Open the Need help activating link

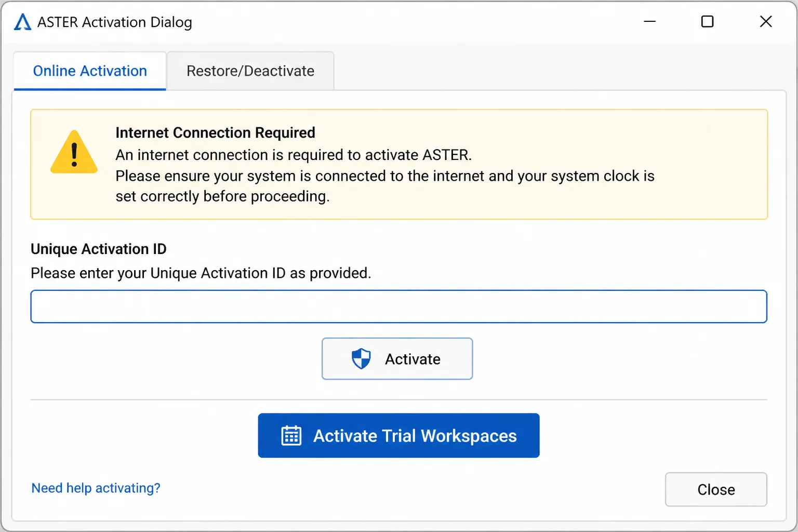point(96,488)
